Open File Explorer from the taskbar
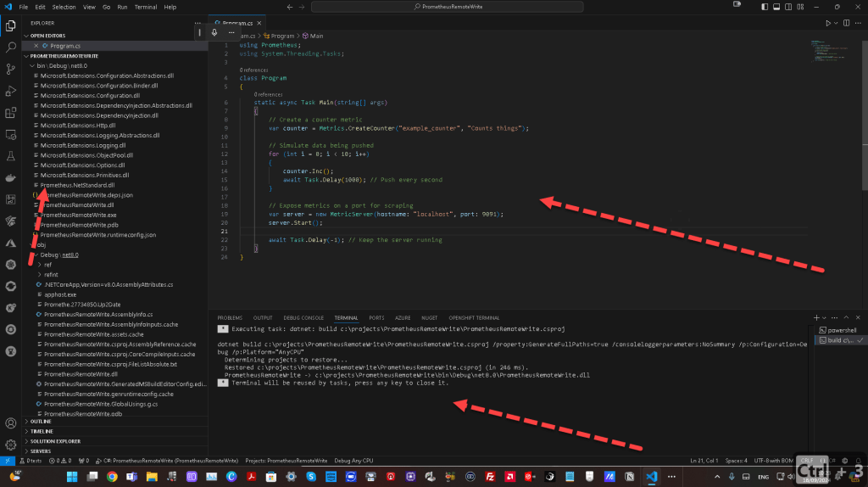This screenshot has height=487, width=868. coord(152,477)
